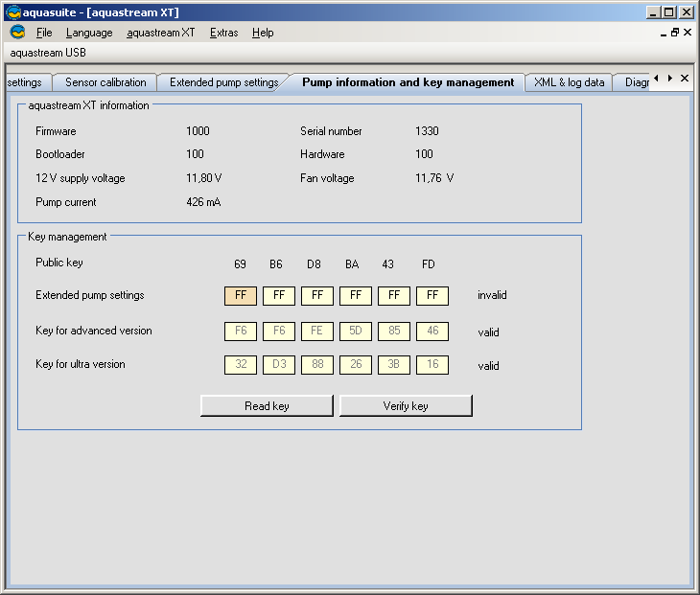Focus the second Extended pump settings FF field
The width and height of the screenshot is (700, 595).
click(279, 295)
